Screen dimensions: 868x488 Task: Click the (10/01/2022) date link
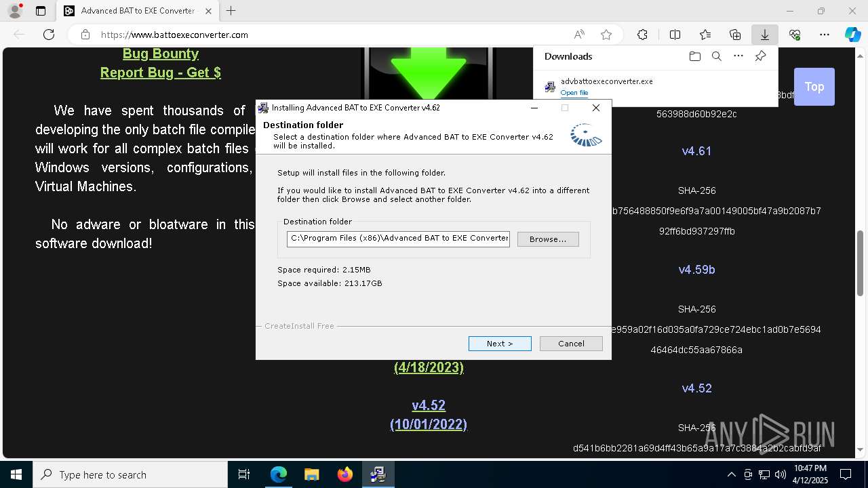click(429, 424)
